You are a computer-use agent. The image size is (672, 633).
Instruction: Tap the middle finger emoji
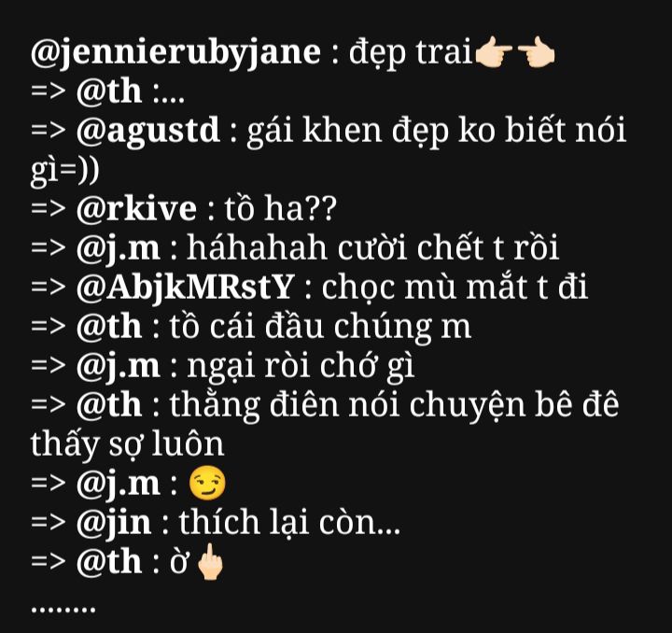(210, 562)
